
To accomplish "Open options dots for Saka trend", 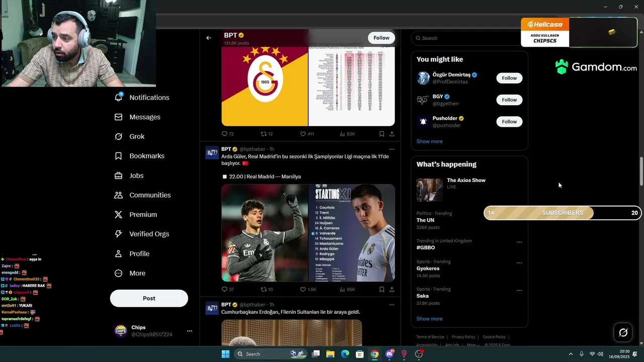I will [x=519, y=291].
